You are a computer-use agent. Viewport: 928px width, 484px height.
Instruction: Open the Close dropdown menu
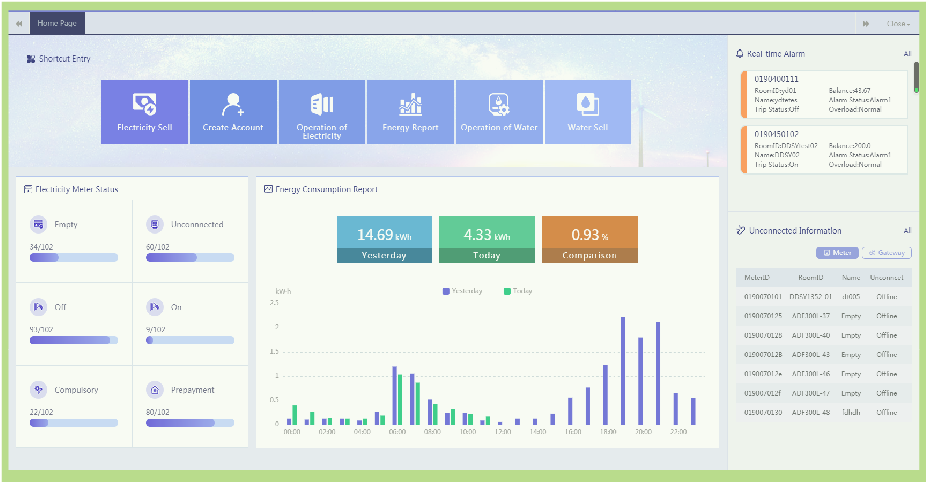897,23
